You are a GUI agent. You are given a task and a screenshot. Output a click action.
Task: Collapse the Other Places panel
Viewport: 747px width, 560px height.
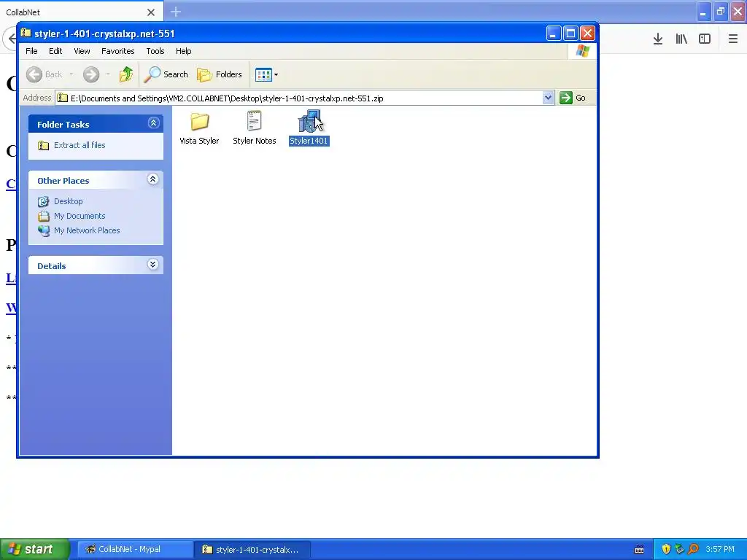pos(153,179)
